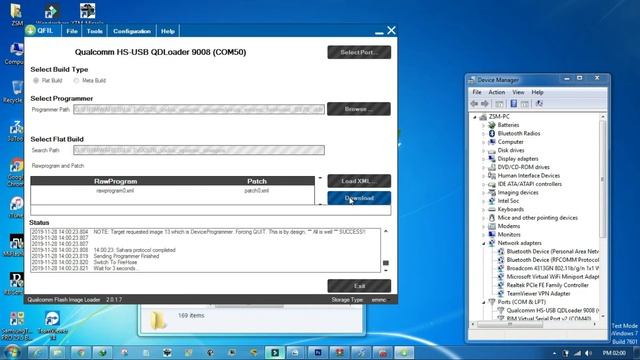640x360 pixels.
Task: Select the Meta Build radio button
Action: [76, 80]
